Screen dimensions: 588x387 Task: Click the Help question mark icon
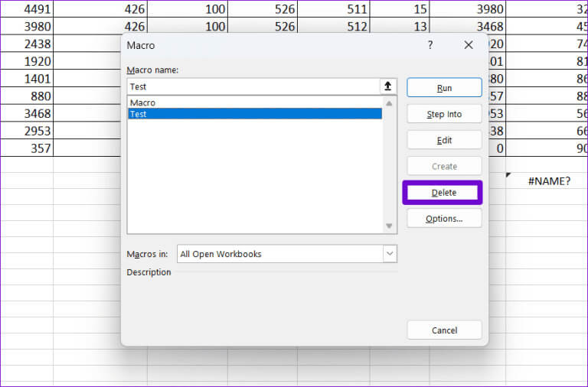click(x=430, y=45)
